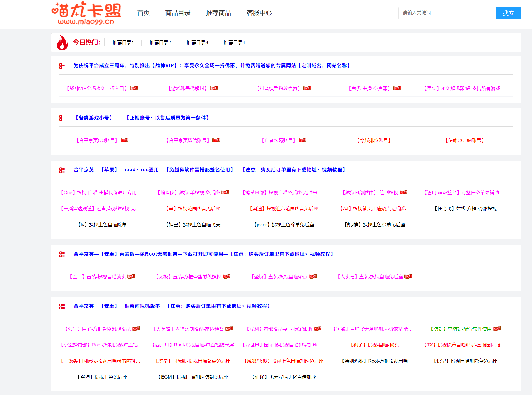This screenshot has width=532, height=395.
Task: Click the grid icon beside 各类游戏小号 section
Action: click(62, 118)
